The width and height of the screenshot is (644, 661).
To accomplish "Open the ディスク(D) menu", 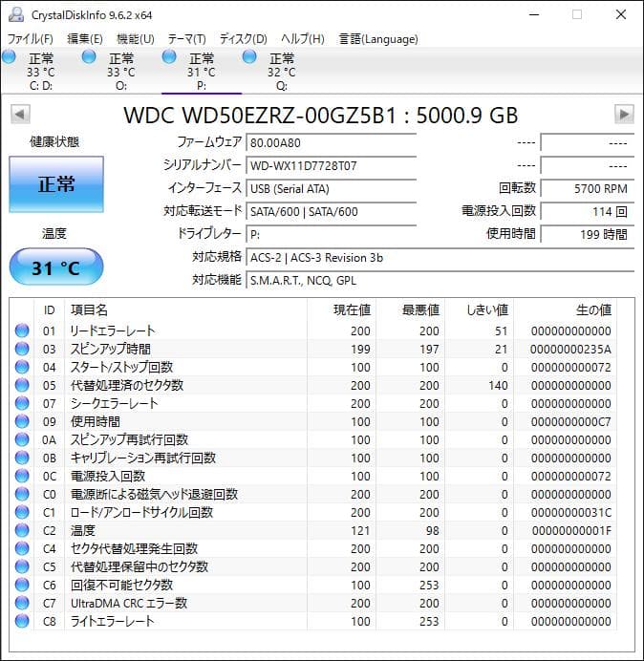I will click(244, 39).
